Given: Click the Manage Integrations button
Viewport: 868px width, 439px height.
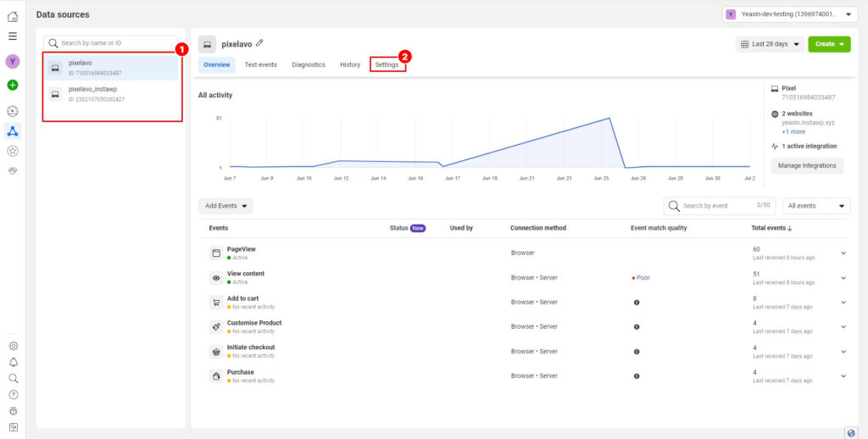Looking at the screenshot, I should [x=806, y=166].
